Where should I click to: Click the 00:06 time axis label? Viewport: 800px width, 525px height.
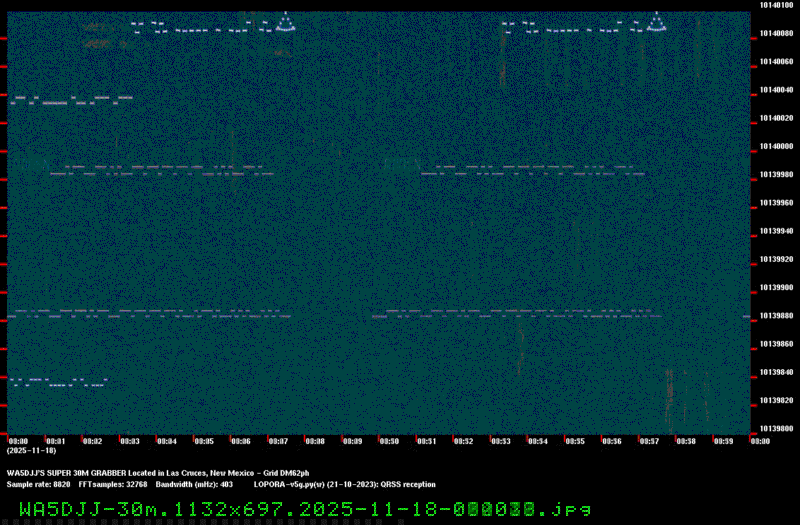pyautogui.click(x=241, y=441)
